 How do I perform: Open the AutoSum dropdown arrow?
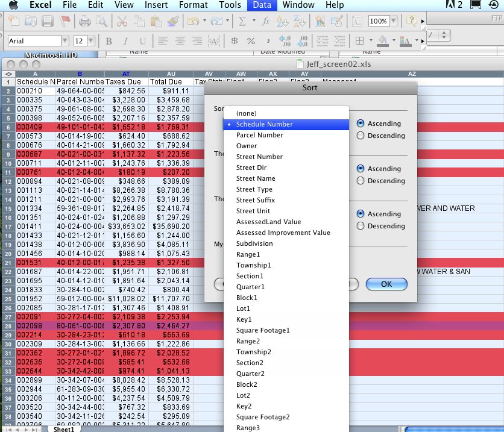click(254, 21)
